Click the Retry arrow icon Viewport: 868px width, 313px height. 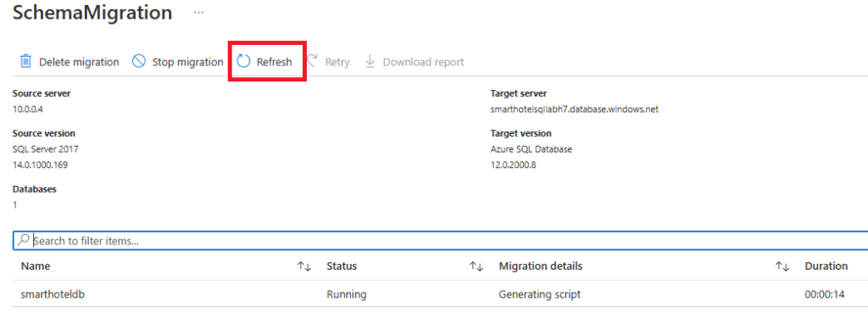click(313, 61)
